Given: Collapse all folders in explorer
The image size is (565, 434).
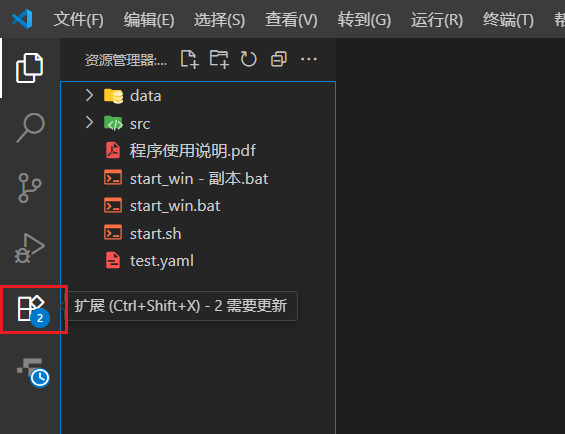Looking at the screenshot, I should [x=279, y=59].
